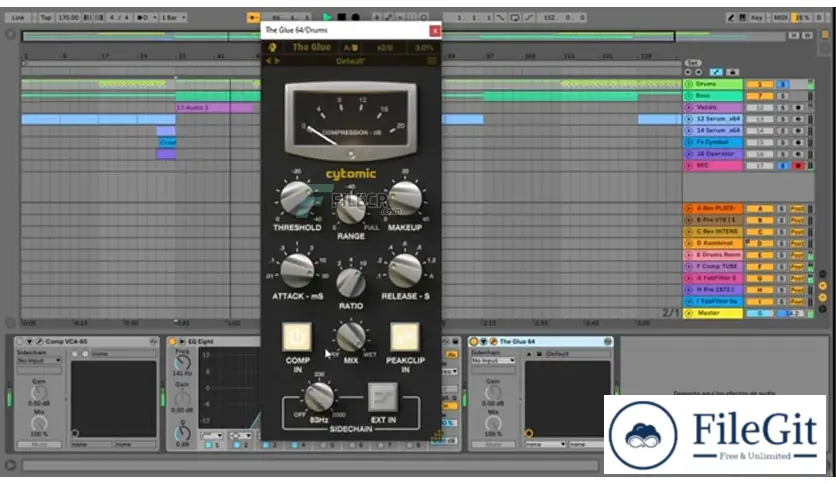This screenshot has width=836, height=484.
Task: Click the Comp VCA-65 Gain knob
Action: [38, 393]
